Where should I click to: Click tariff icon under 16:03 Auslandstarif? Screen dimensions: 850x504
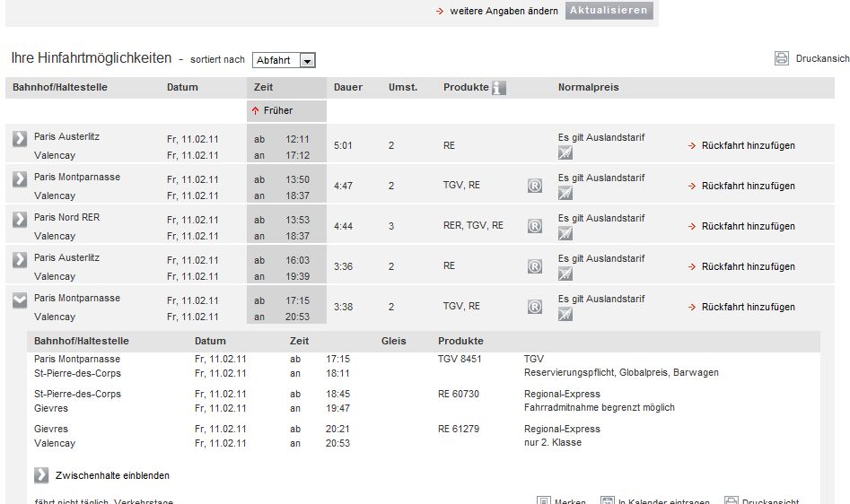pos(565,274)
